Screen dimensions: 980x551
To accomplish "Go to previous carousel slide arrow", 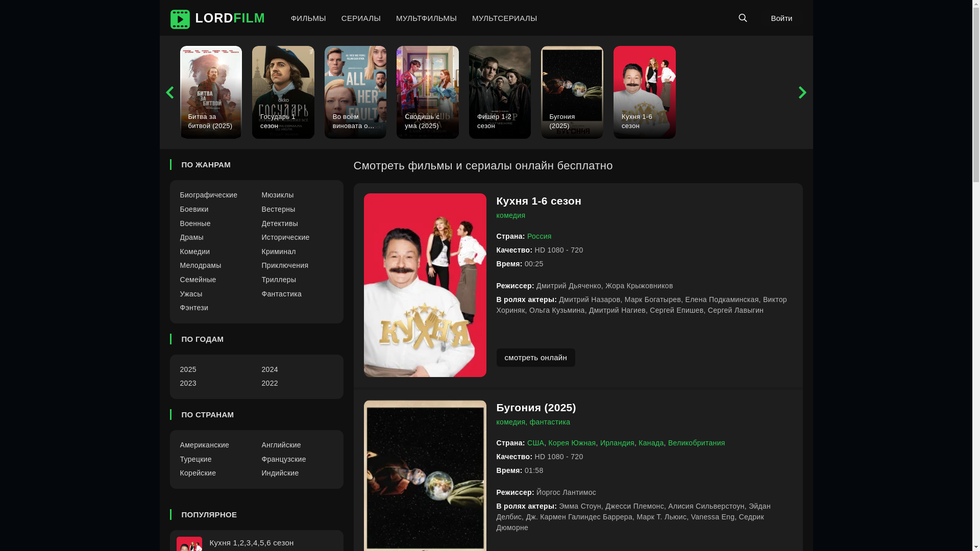I will coord(169,92).
